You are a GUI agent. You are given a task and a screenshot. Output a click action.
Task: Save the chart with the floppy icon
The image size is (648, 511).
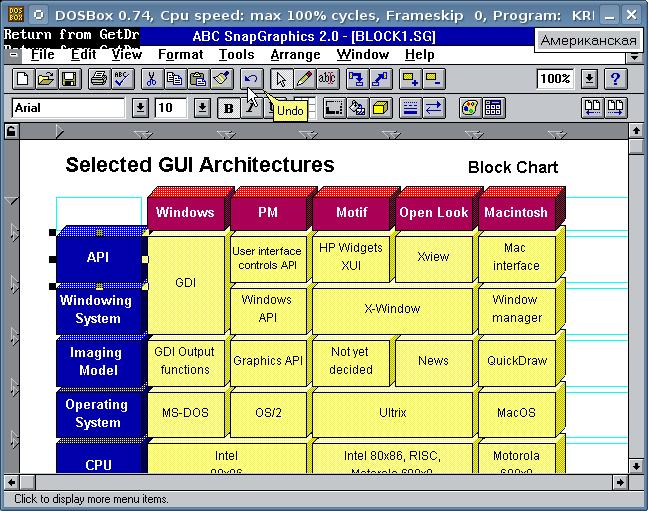click(69, 79)
